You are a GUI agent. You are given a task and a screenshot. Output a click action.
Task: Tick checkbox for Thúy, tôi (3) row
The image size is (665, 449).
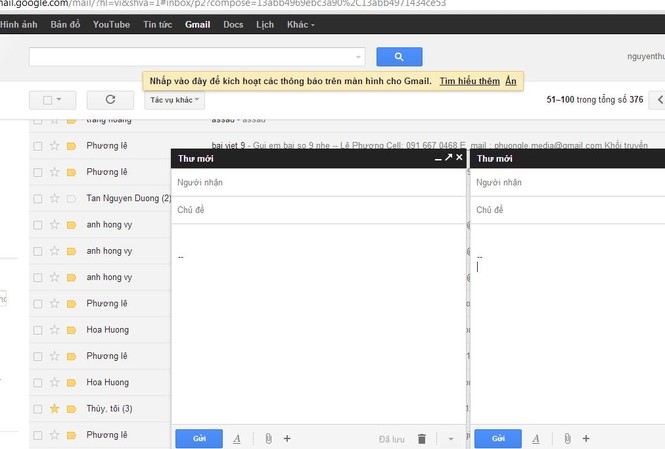click(38, 409)
